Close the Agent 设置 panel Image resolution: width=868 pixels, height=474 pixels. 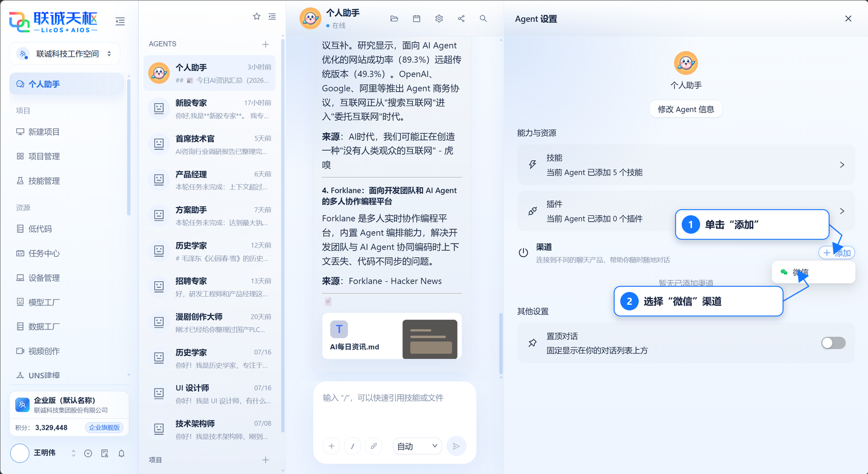tap(848, 18)
